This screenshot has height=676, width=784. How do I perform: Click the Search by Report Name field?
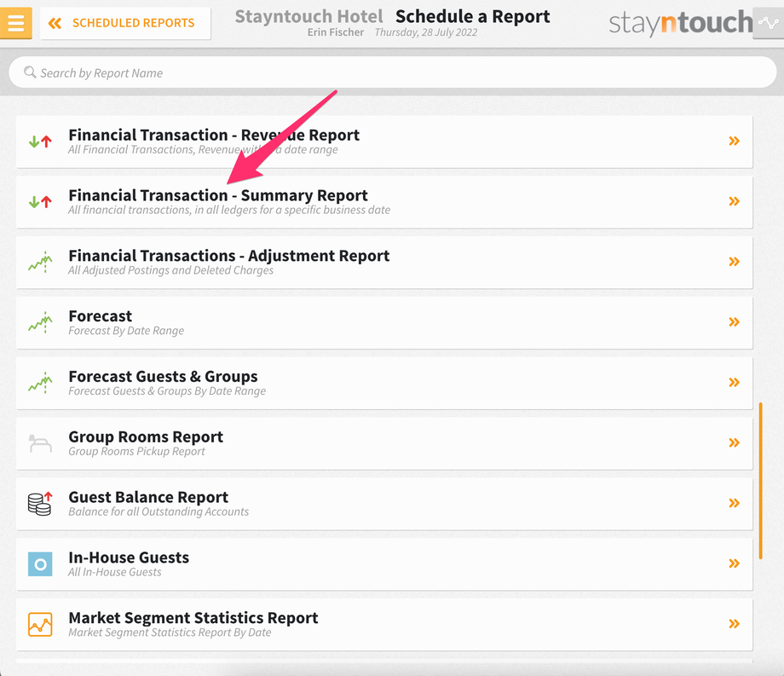[x=393, y=72]
